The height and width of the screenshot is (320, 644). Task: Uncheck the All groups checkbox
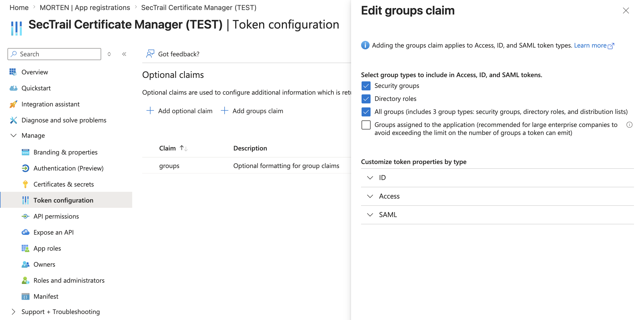tap(366, 112)
